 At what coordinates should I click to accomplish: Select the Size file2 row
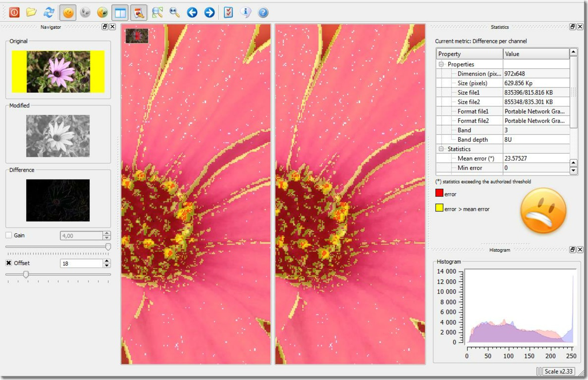pyautogui.click(x=503, y=102)
